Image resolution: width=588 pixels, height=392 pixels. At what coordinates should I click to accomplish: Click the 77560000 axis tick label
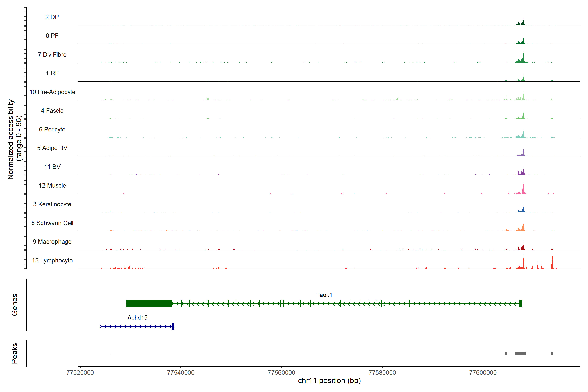[281, 373]
